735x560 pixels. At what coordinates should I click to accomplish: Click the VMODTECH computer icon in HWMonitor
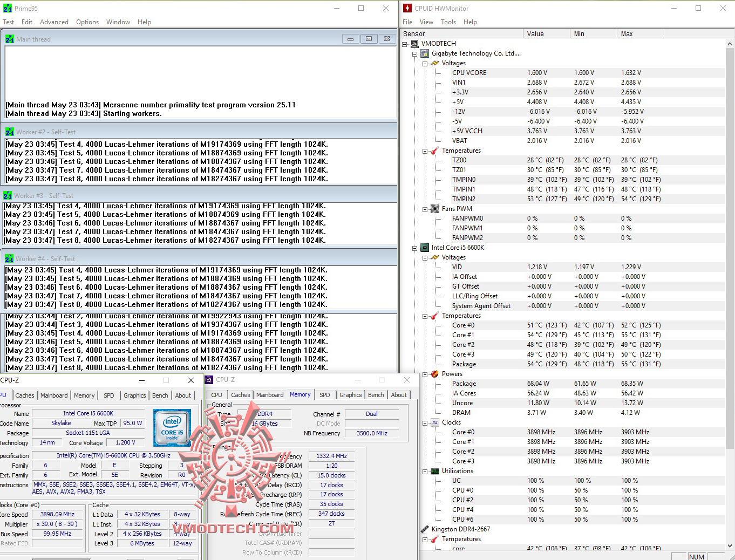coord(415,44)
